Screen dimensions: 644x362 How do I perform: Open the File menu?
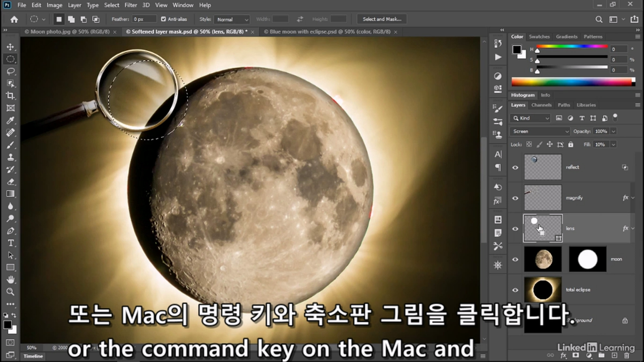(x=22, y=5)
